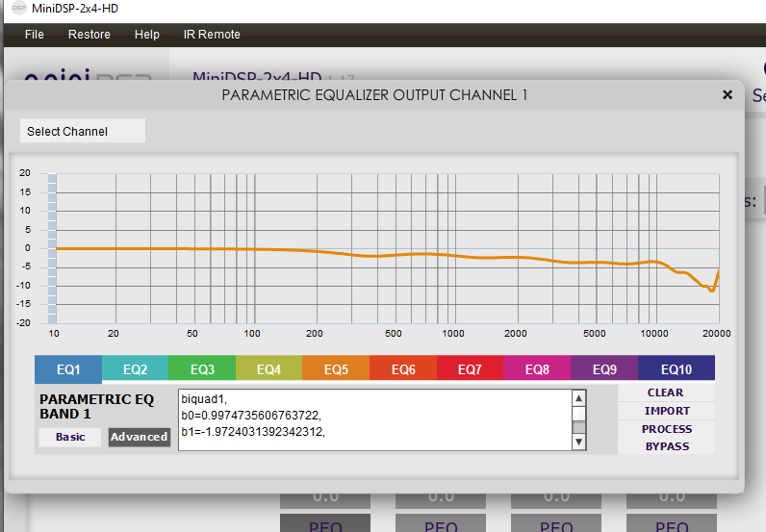766x532 pixels.
Task: Select the EQ10 band tab
Action: tap(677, 368)
